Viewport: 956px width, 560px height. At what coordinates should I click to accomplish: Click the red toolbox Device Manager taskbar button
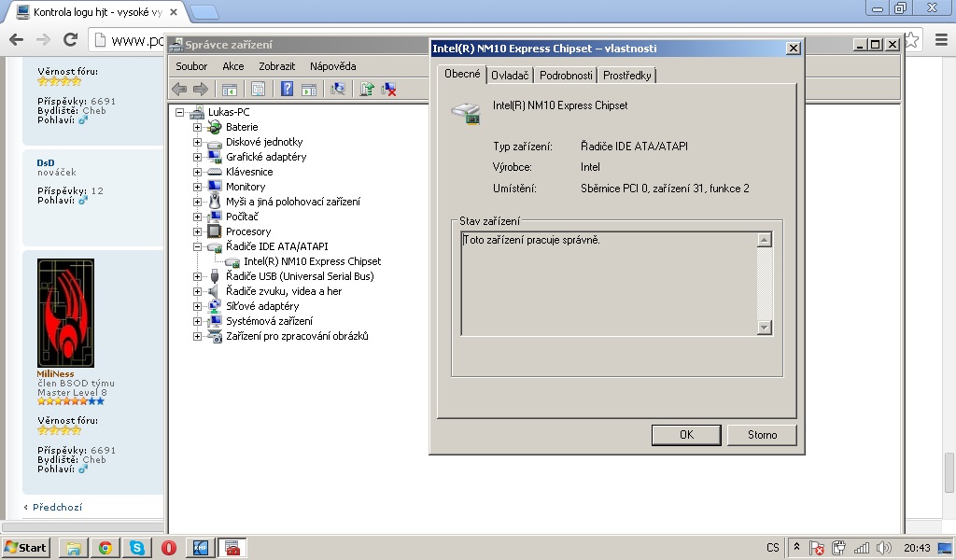[232, 548]
